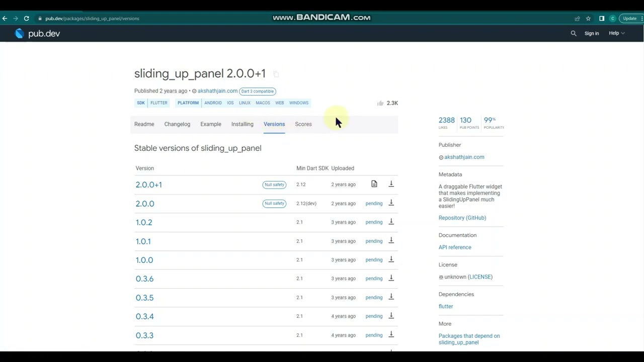Click the LINUX platform tag
Screen dimensions: 644x362
point(245,103)
